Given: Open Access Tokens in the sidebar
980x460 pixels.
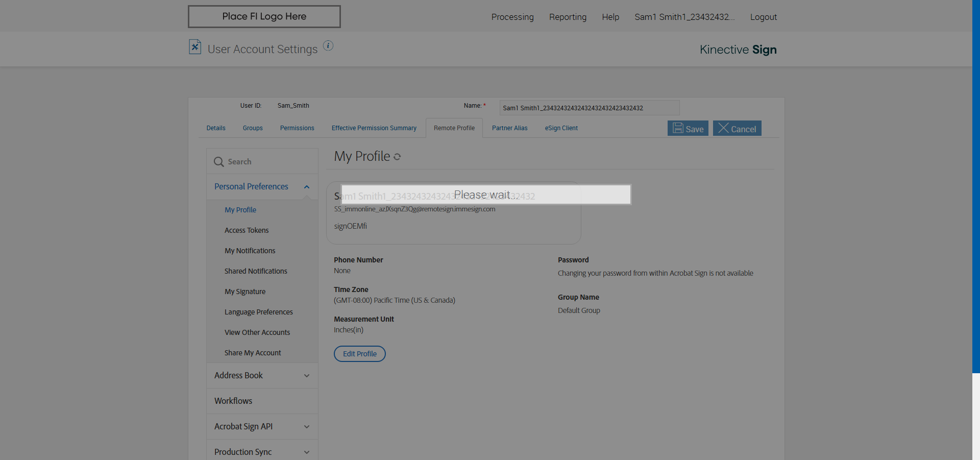Looking at the screenshot, I should point(247,230).
